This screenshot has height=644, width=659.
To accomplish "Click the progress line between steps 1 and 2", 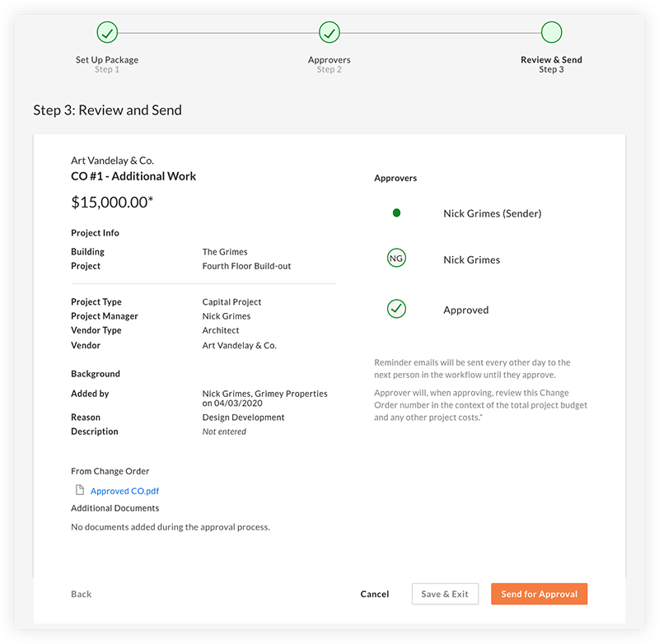I will (218, 33).
